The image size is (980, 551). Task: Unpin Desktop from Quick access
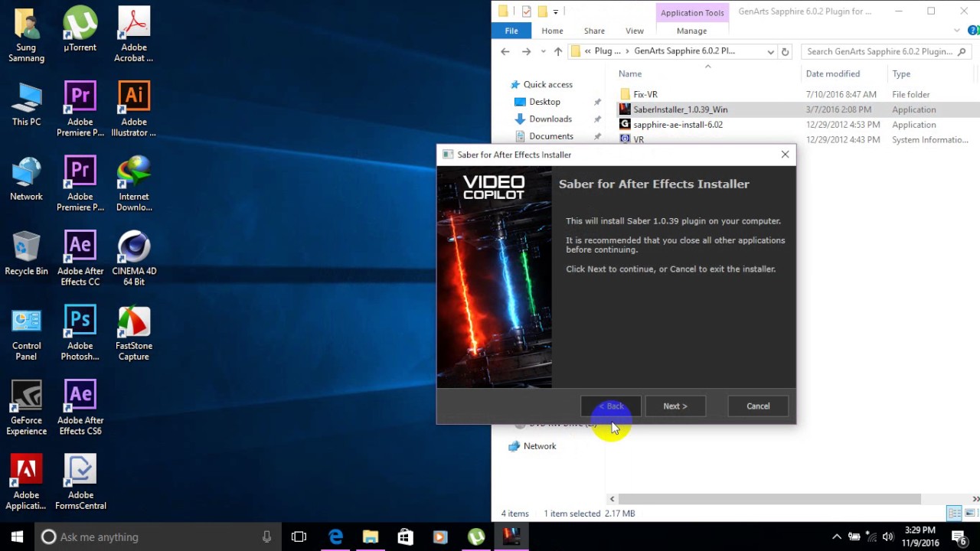597,102
